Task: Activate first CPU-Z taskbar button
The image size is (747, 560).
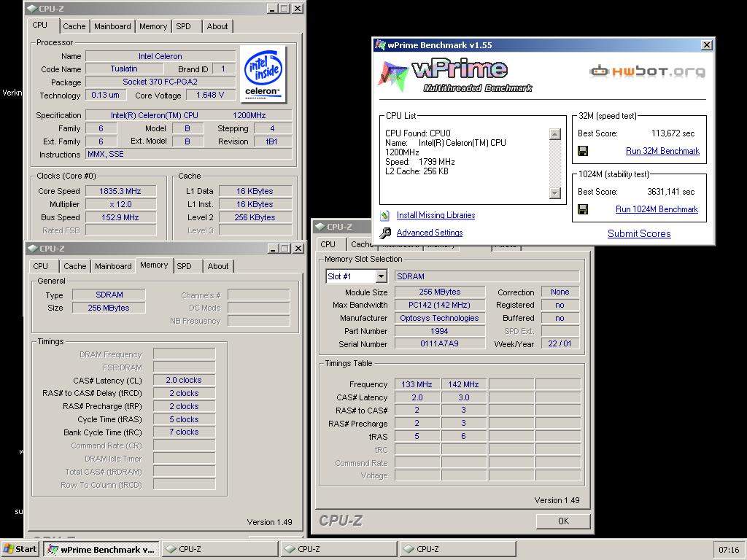Action: tap(220, 549)
